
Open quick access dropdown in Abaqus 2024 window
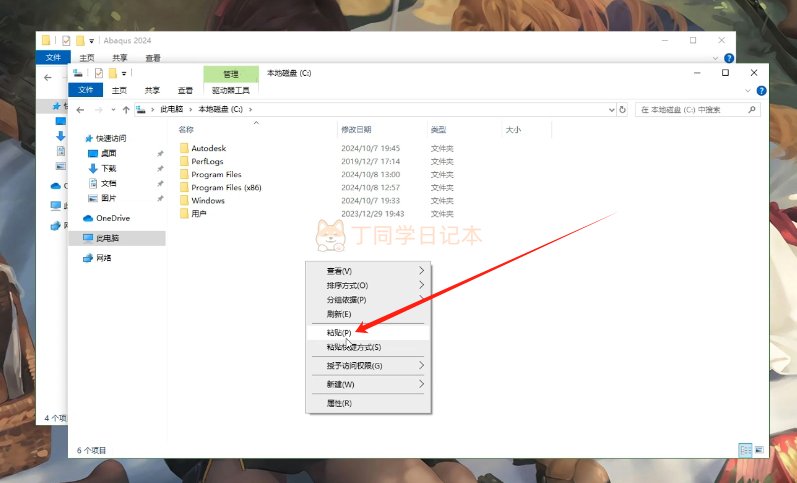91,41
